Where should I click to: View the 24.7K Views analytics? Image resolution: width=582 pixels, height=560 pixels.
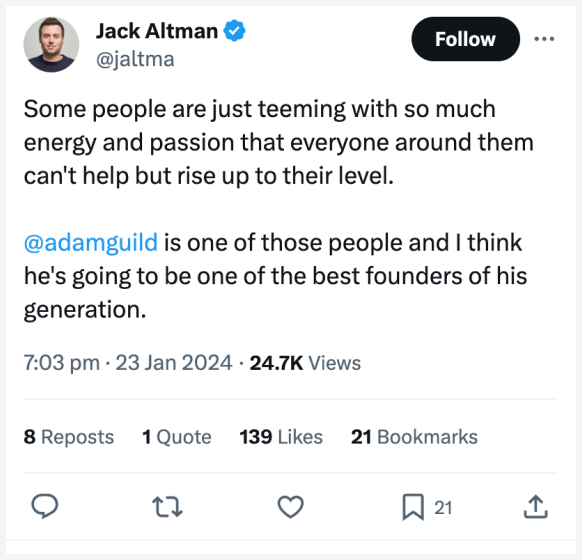(305, 363)
